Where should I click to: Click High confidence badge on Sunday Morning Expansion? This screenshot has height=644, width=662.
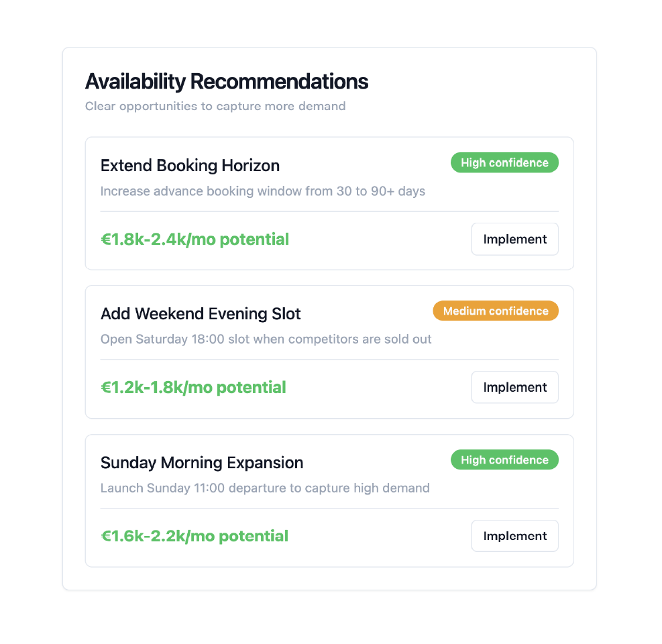coord(504,460)
